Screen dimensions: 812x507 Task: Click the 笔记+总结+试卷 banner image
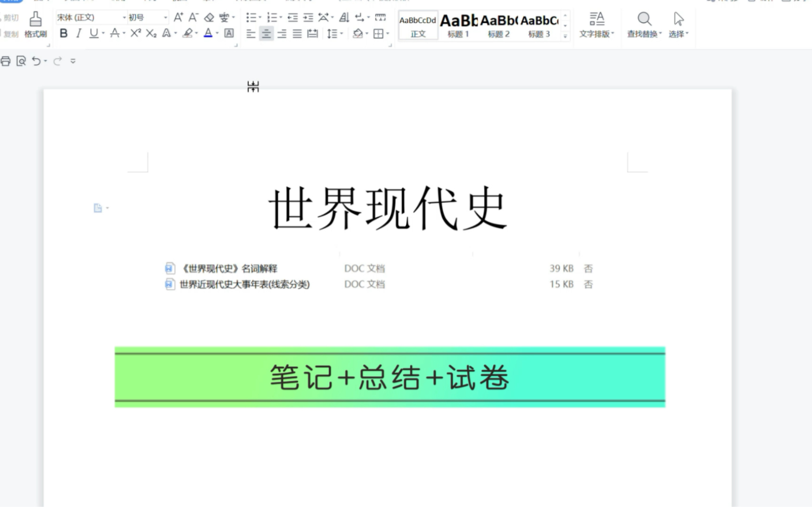pos(390,377)
